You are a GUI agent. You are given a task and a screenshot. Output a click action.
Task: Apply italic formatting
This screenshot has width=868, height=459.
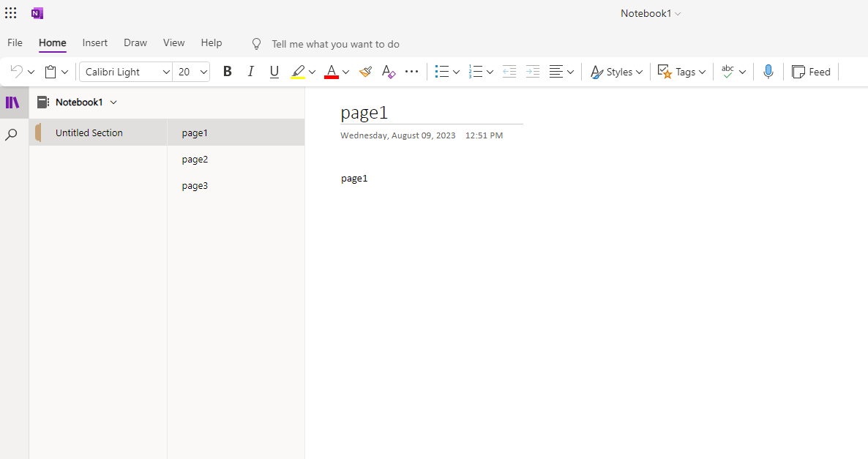click(x=250, y=71)
